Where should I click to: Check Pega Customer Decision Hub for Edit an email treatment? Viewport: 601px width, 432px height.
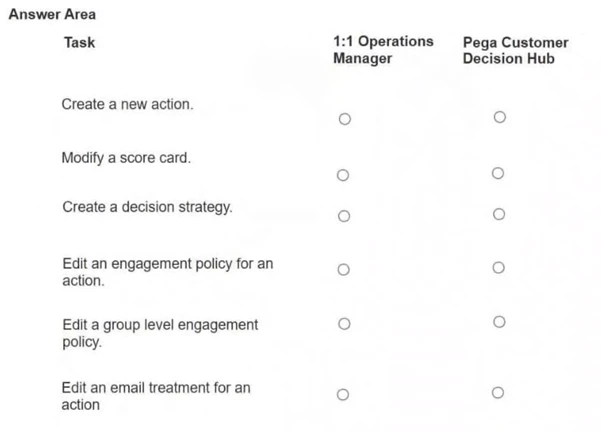click(498, 393)
